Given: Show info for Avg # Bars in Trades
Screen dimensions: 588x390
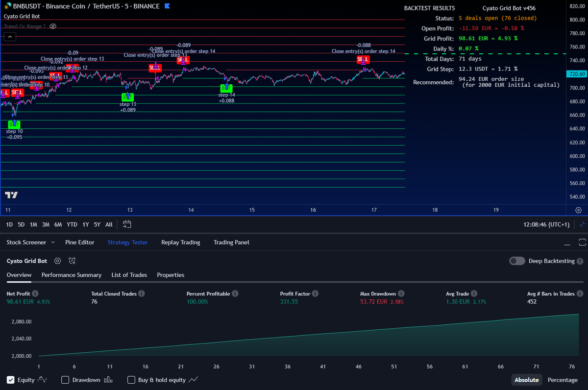Looking at the screenshot, I should tap(580, 293).
